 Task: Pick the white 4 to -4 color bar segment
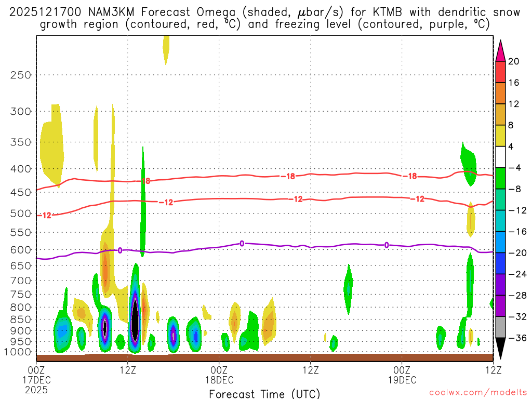tap(500, 157)
